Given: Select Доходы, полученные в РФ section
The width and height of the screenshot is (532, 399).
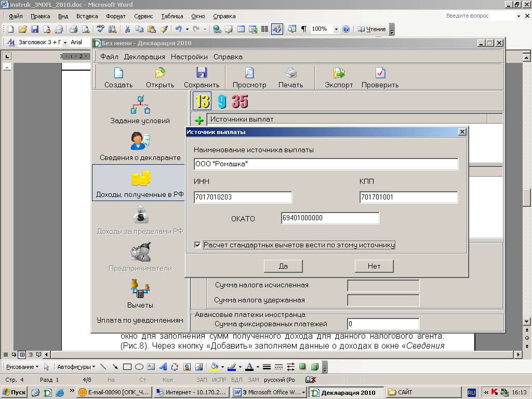Looking at the screenshot, I should tap(139, 183).
